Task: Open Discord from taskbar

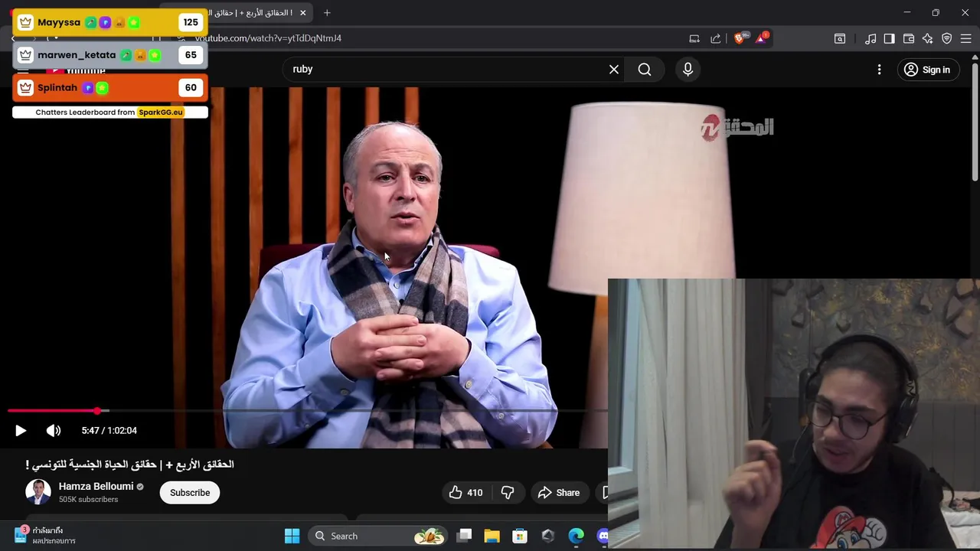Action: pos(602,536)
